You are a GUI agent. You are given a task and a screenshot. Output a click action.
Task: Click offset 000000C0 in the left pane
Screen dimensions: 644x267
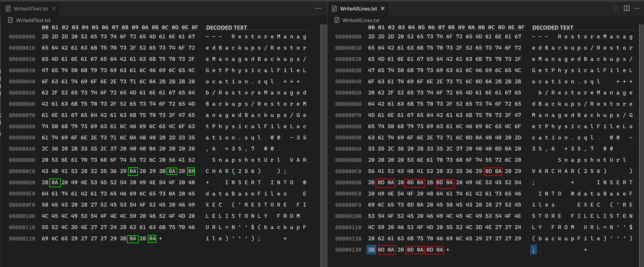click(x=22, y=171)
